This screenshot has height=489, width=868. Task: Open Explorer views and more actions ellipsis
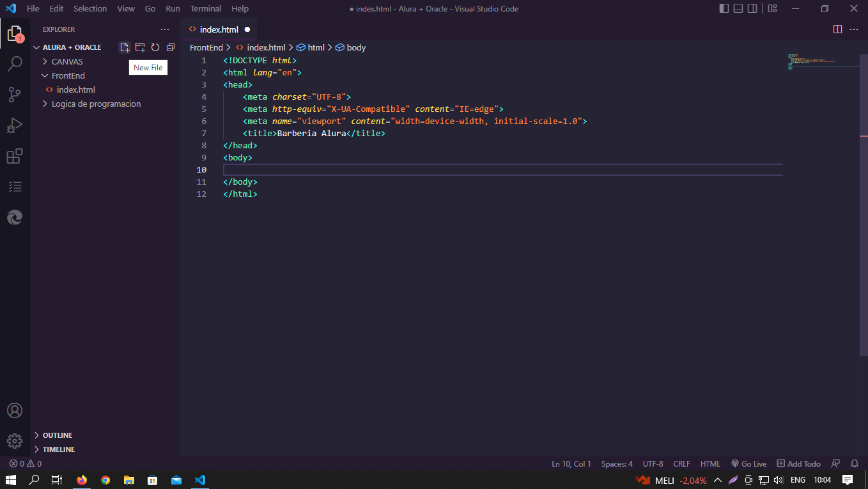(x=165, y=29)
